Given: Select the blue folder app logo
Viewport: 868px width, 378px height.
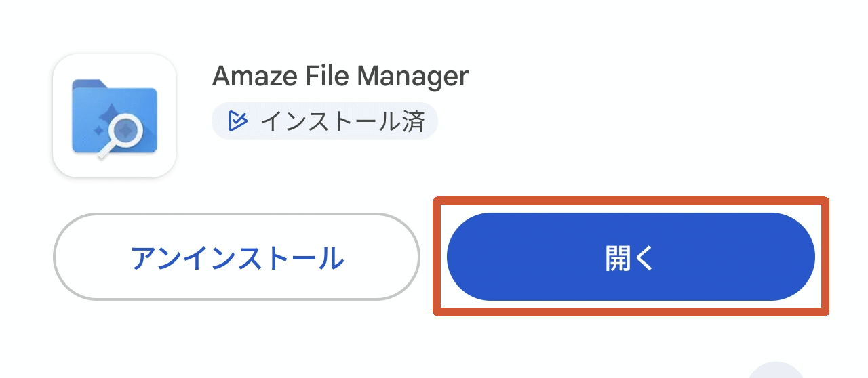Looking at the screenshot, I should click(114, 116).
